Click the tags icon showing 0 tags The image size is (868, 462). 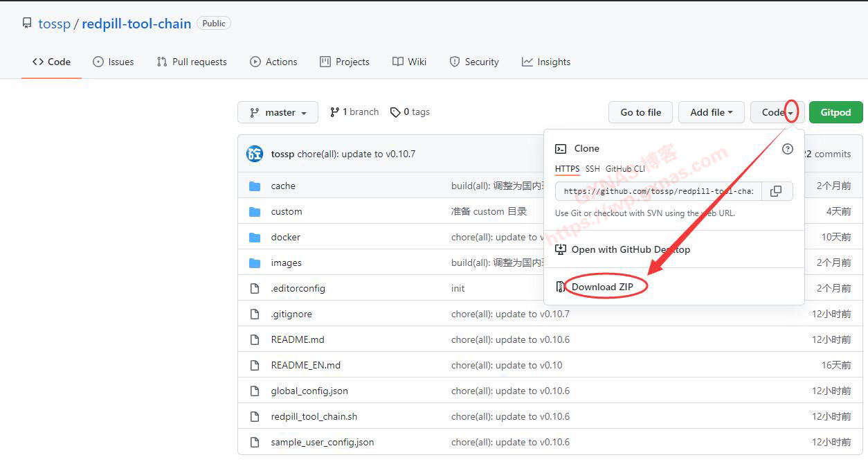(395, 112)
